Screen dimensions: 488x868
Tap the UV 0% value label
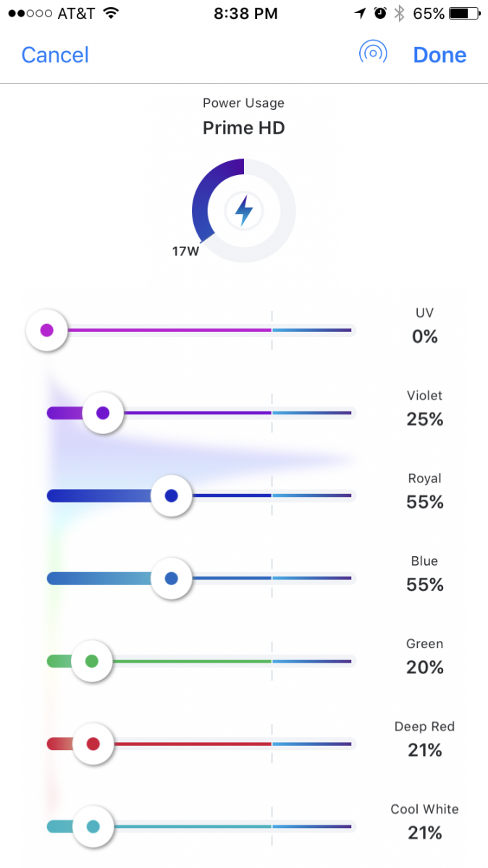[x=425, y=336]
